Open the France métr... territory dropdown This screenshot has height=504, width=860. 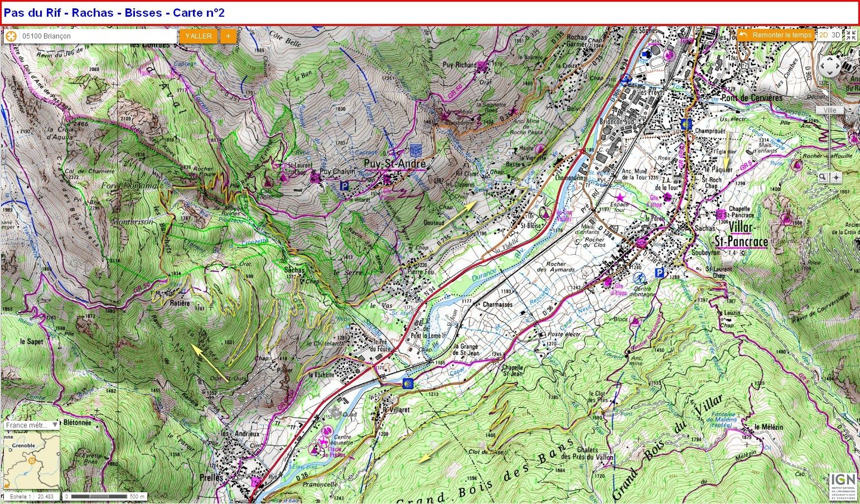pyautogui.click(x=31, y=425)
